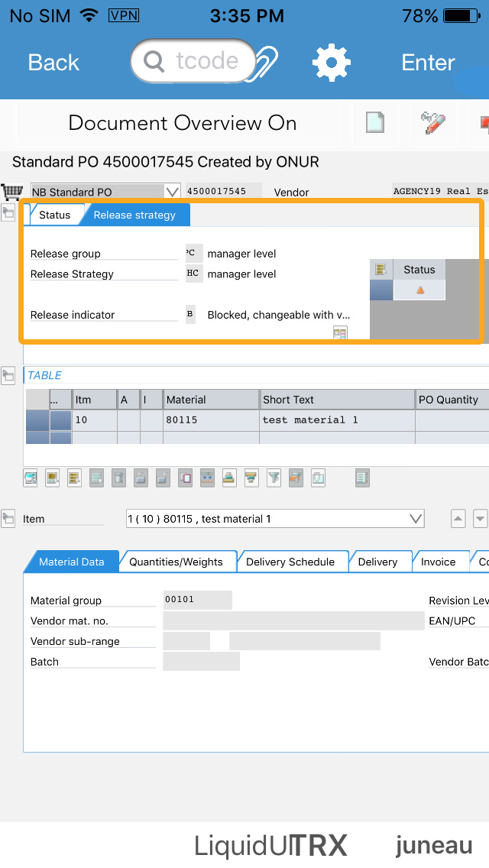
Task: Select row 10 using its row selector
Action: click(37, 420)
